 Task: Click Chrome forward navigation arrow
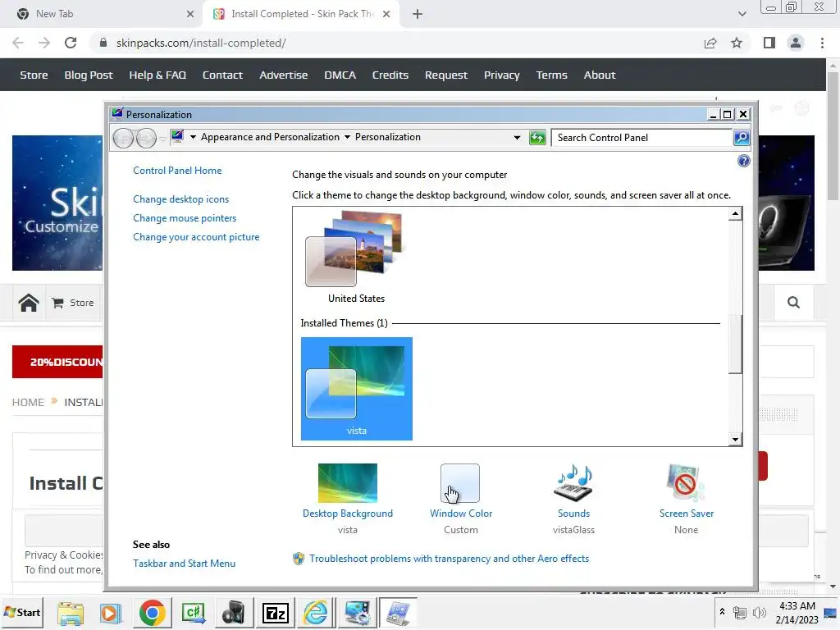pyautogui.click(x=44, y=43)
